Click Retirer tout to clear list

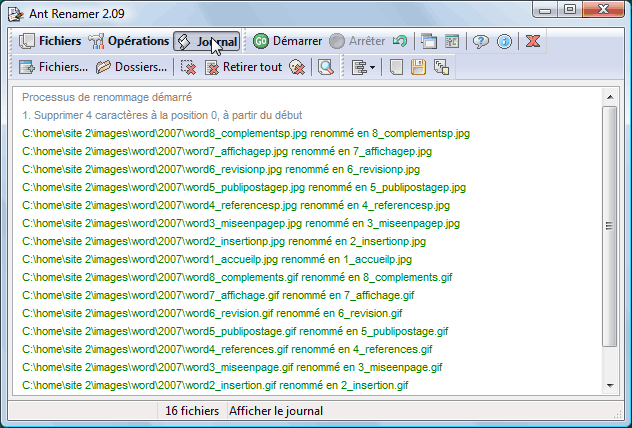click(243, 67)
